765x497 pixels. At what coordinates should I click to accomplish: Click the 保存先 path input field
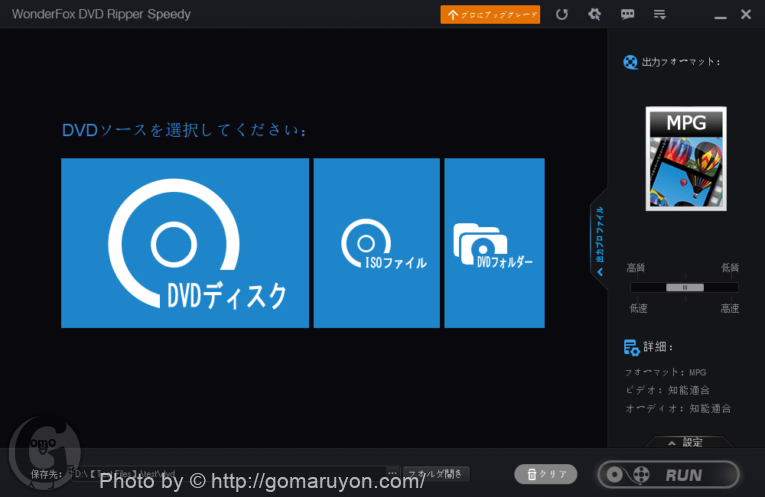point(228,474)
